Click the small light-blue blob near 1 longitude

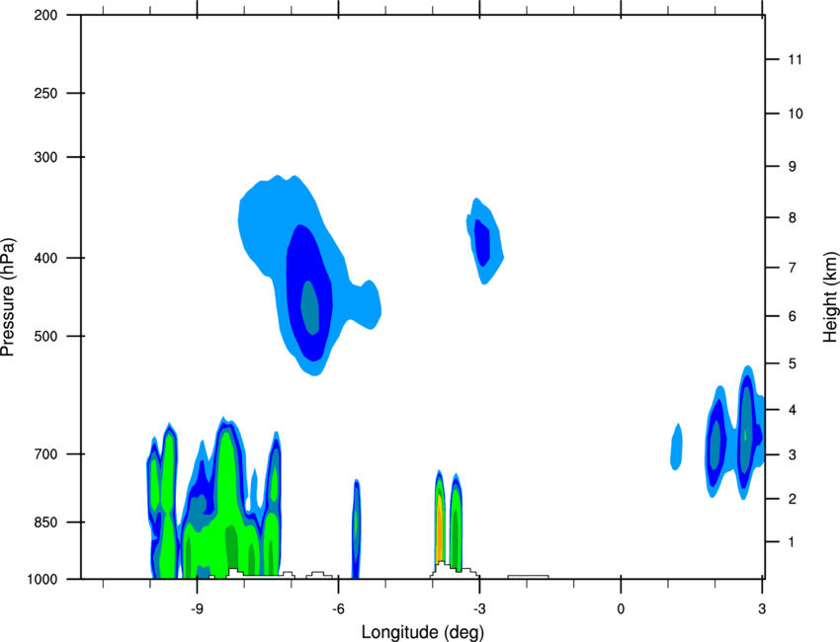[677, 446]
